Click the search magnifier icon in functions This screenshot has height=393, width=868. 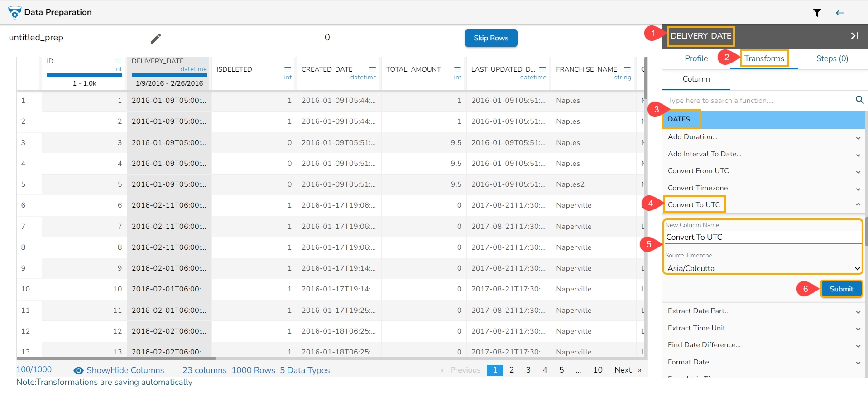click(859, 100)
